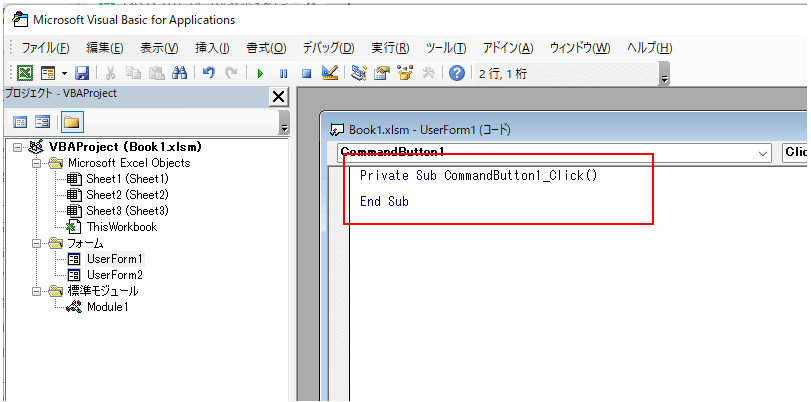Image resolution: width=811 pixels, height=402 pixels.
Task: Open the 編集(E) menu
Action: tap(104, 48)
